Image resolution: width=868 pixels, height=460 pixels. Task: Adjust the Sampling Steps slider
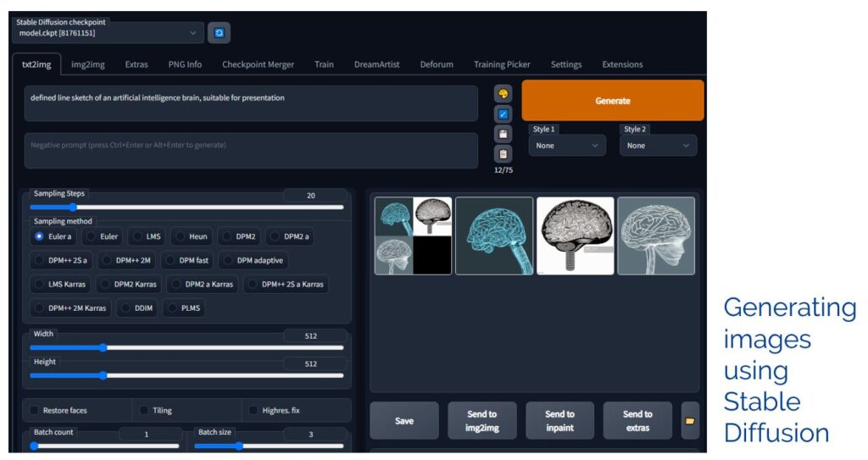(x=186, y=208)
